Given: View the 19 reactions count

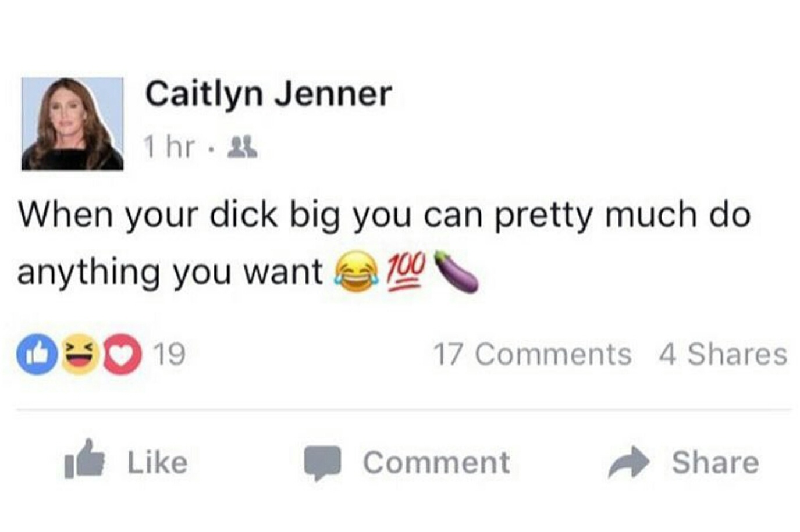Looking at the screenshot, I should (169, 354).
